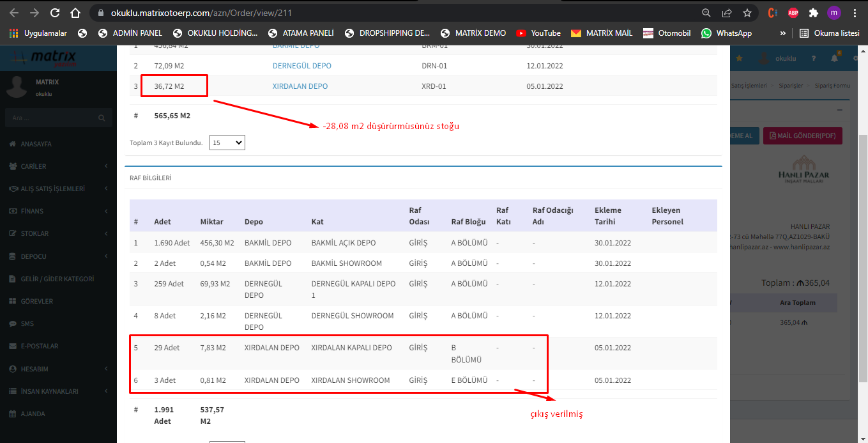The width and height of the screenshot is (868, 443).
Task: Open GÖREVLER in the sidebar menu
Action: pos(37,301)
